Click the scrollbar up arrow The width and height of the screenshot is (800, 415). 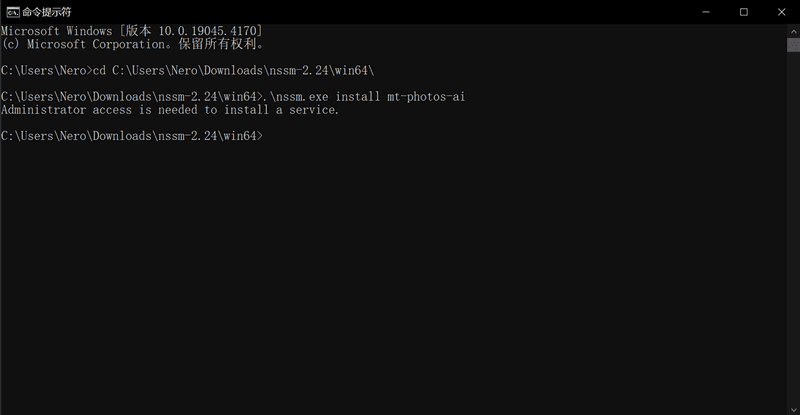(792, 32)
